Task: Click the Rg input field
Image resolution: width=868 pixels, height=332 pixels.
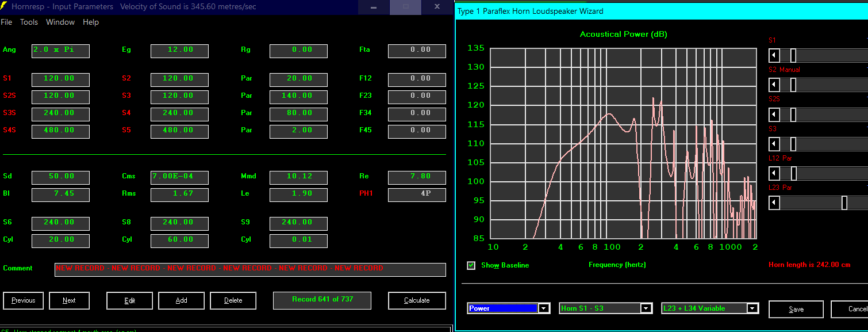Action: pos(298,51)
